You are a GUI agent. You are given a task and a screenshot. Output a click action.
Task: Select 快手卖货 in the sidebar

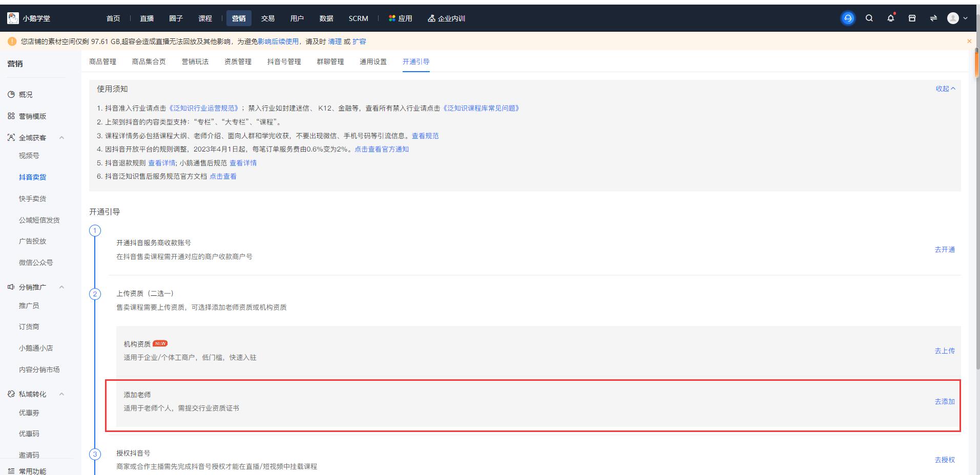tap(32, 199)
